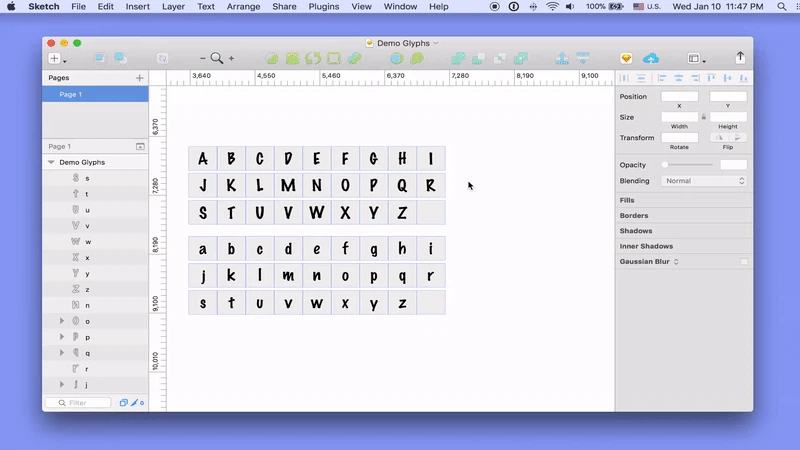Apply the Union boolean operation
Viewport: 800px width, 450px height.
point(458,58)
